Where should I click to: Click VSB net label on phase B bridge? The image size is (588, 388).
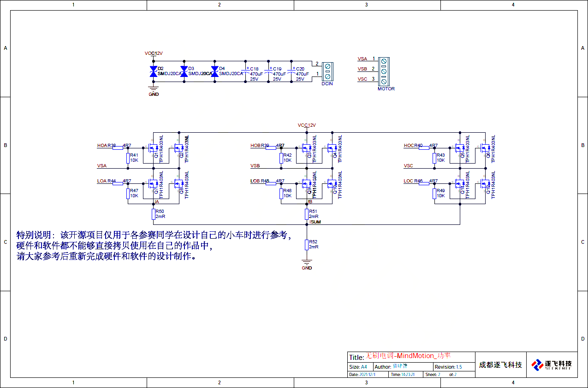(x=255, y=165)
